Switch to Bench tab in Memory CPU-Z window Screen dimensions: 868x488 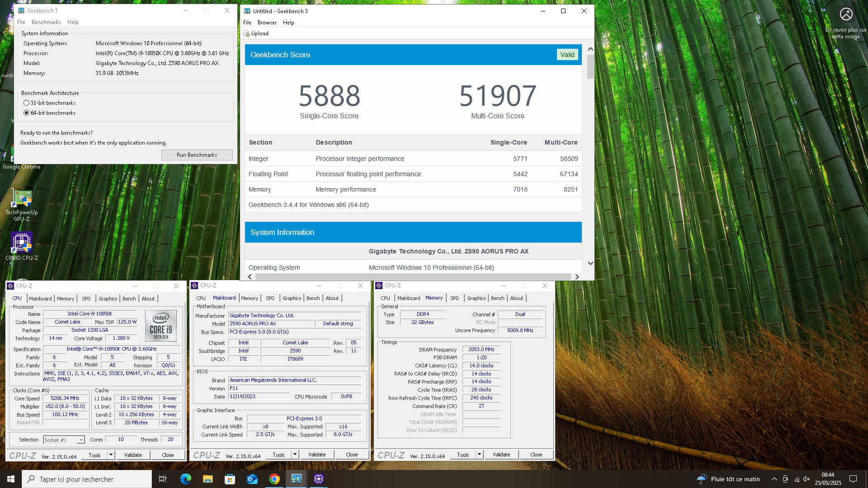click(497, 298)
